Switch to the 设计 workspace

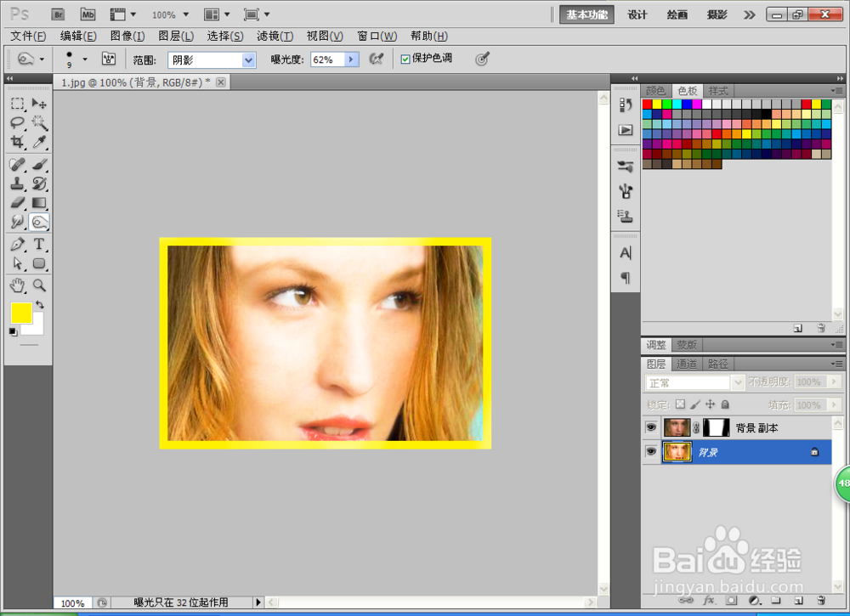pos(637,14)
